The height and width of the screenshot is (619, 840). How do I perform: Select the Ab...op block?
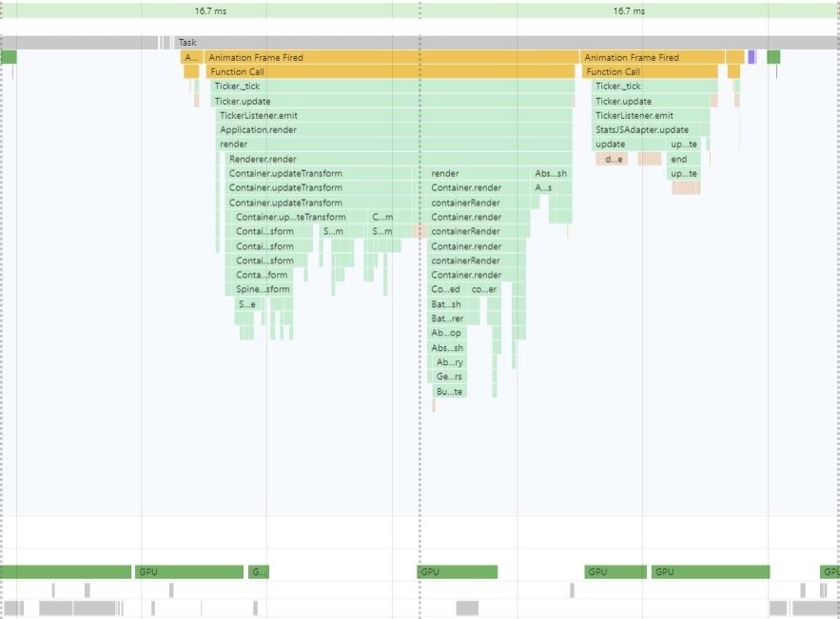(447, 333)
